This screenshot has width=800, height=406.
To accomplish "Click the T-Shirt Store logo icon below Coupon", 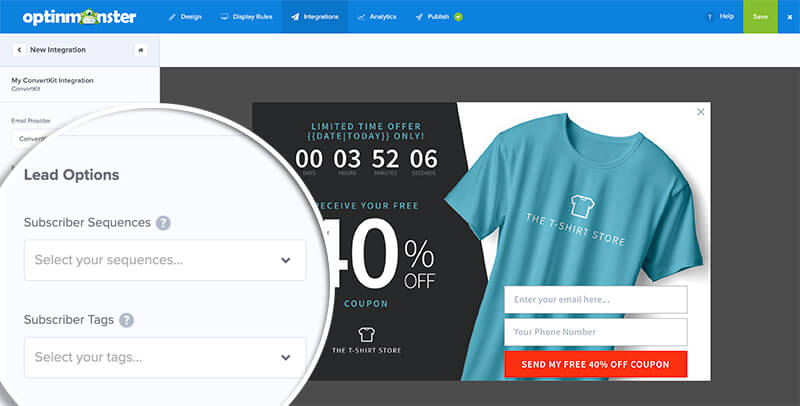I will point(366,335).
